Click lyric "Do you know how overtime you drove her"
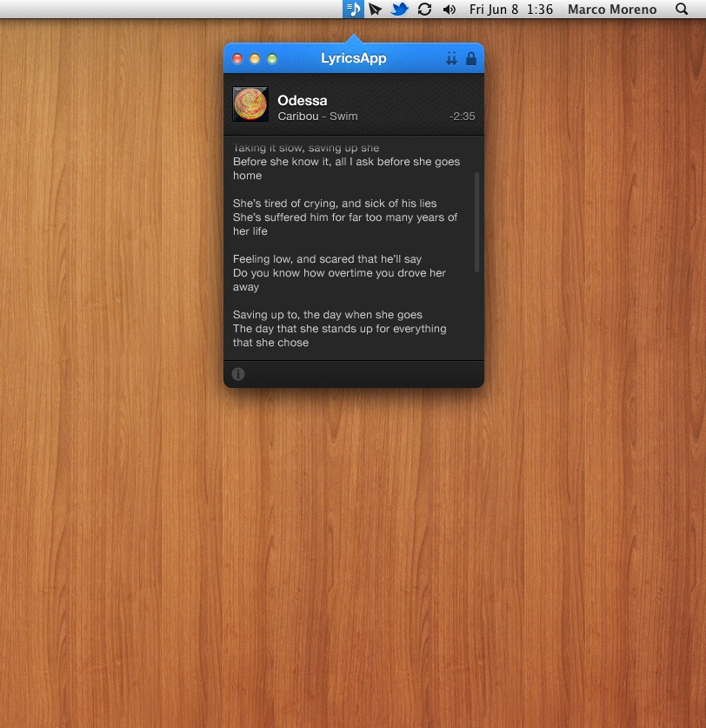The height and width of the screenshot is (728, 706). pos(339,273)
